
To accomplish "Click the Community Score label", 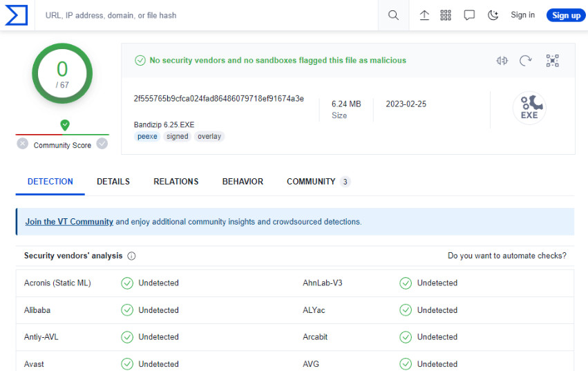I will (x=62, y=145).
